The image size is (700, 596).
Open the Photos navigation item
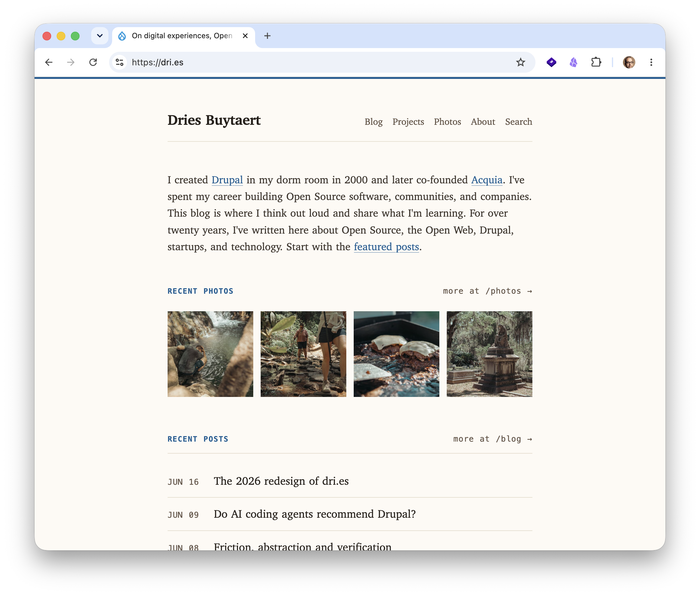(447, 122)
